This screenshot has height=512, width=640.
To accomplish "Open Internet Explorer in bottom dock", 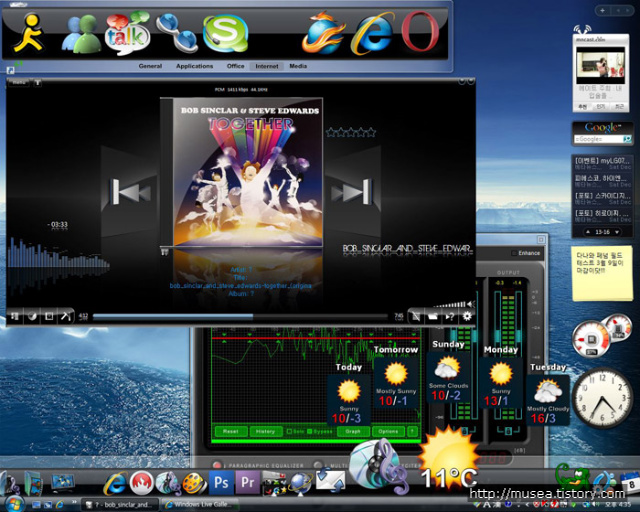I will pos(115,483).
